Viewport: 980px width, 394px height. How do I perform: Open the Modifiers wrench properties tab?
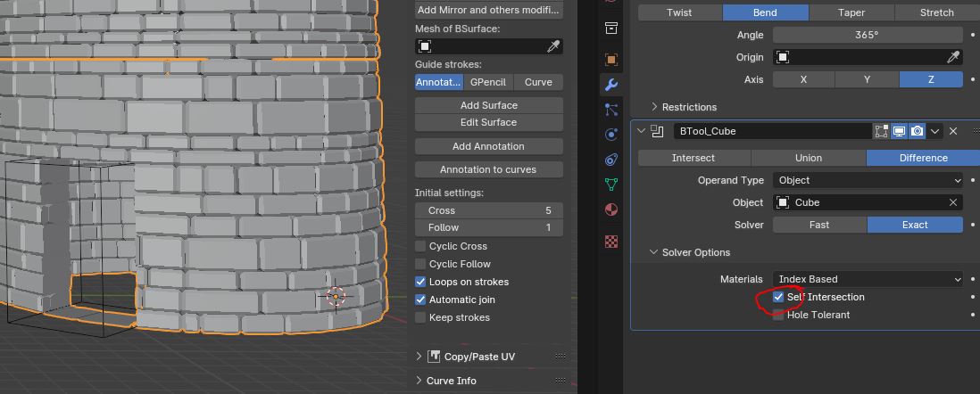(611, 85)
